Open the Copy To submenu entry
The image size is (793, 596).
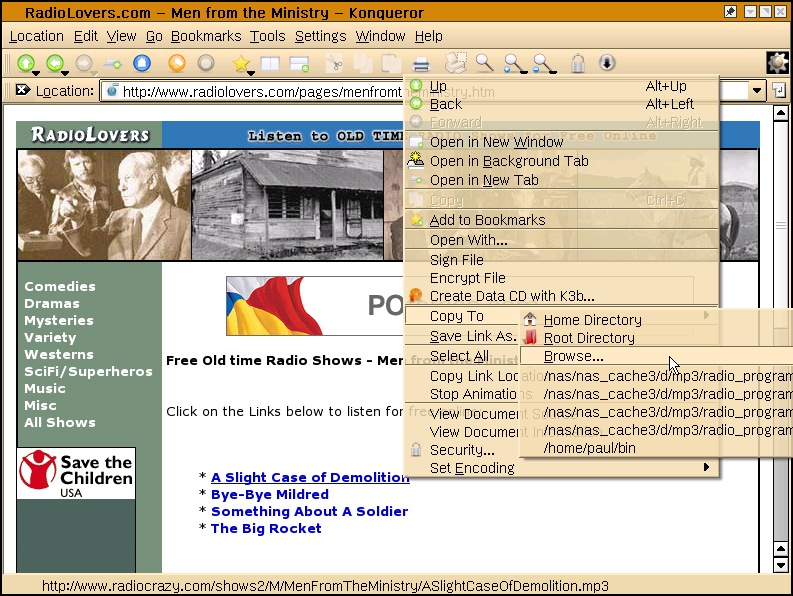click(x=463, y=316)
